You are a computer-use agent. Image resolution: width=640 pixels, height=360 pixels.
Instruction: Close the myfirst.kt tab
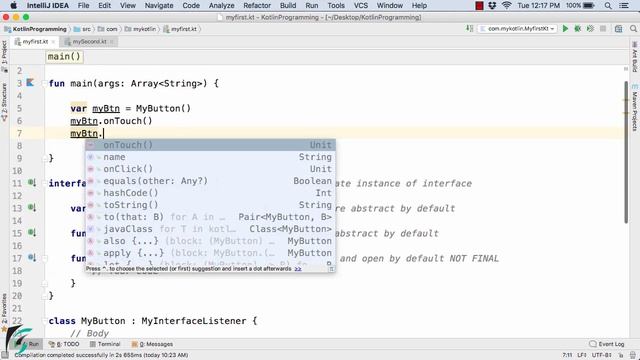coord(53,42)
